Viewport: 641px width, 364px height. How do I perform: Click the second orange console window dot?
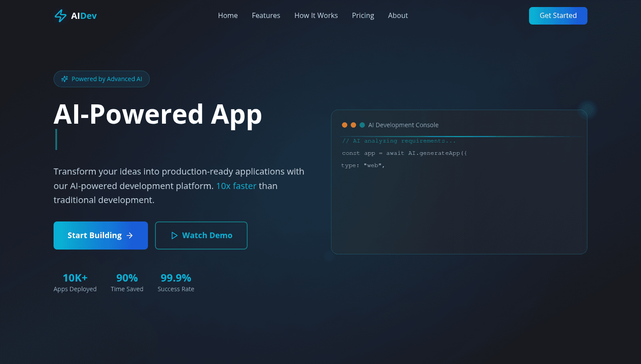[x=353, y=125]
